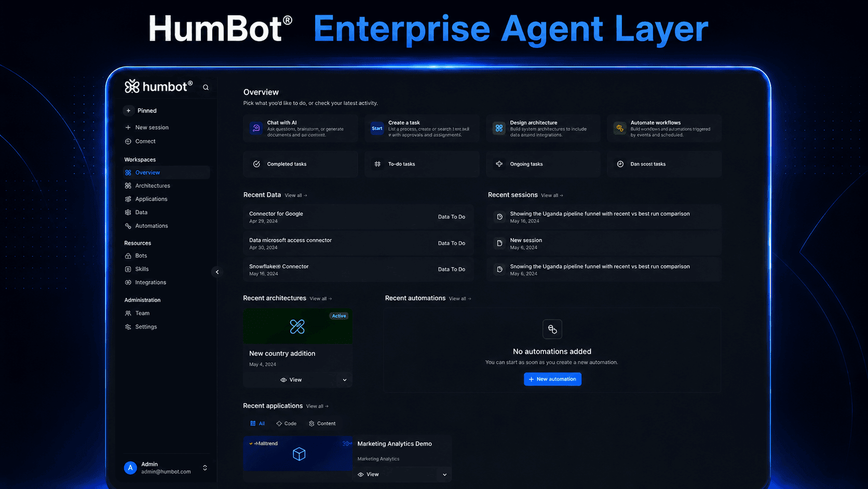Open Architectures workspace
This screenshot has width=868, height=489.
pyautogui.click(x=147, y=186)
